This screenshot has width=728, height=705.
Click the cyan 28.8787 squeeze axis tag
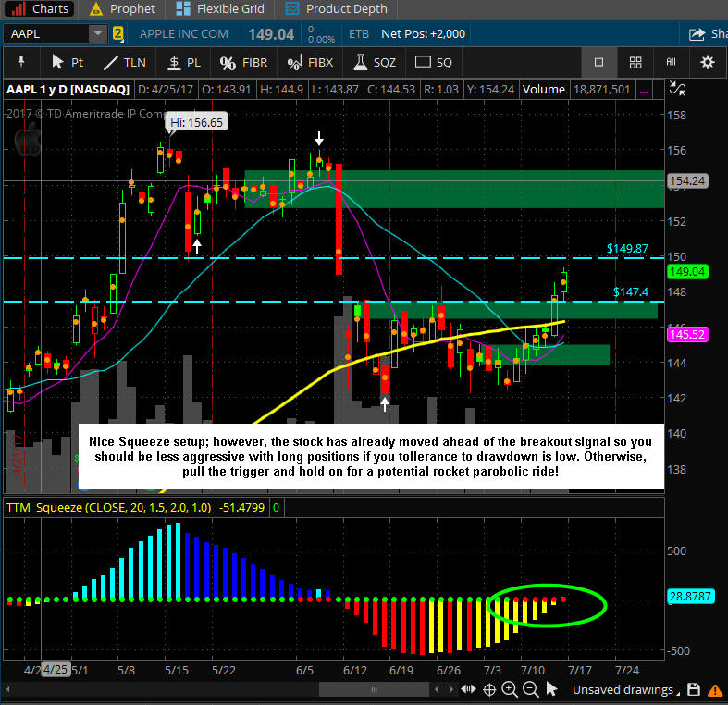pos(689,597)
